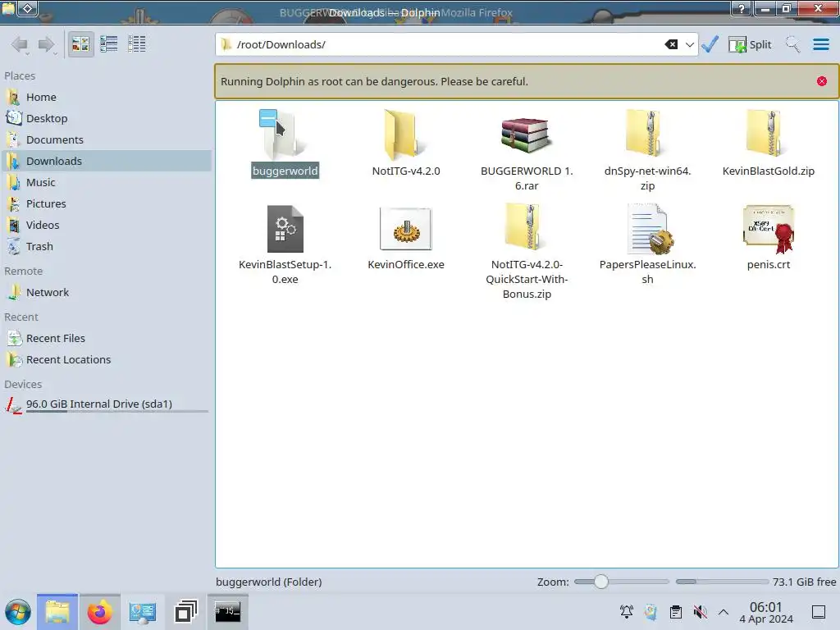
Task: Unmute audio via tray volume icon
Action: [x=700, y=612]
